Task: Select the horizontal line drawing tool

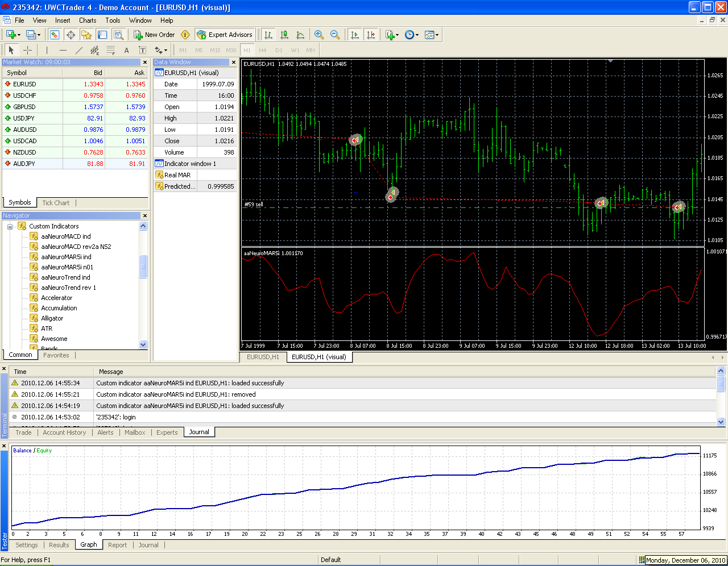Action: point(63,50)
